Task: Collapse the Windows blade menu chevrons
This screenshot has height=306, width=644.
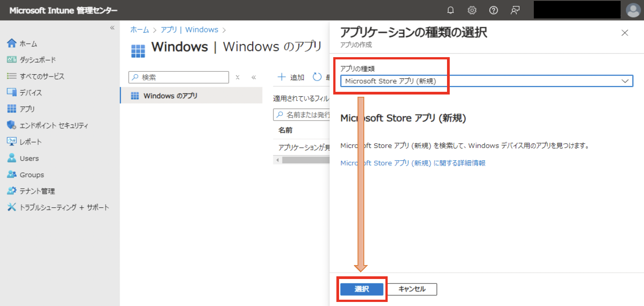Action: 254,77
